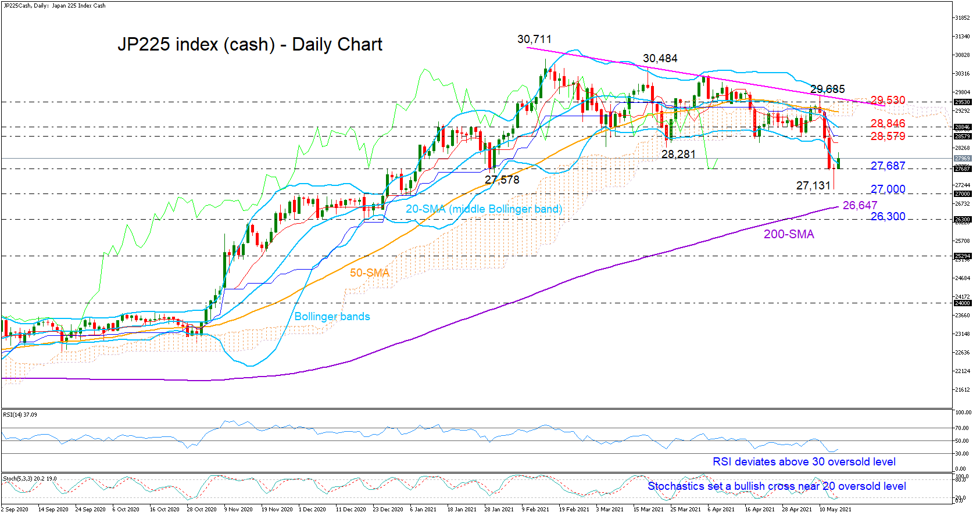The height and width of the screenshot is (516, 980).
Task: Click the 30,711 peak price label
Action: (x=534, y=40)
